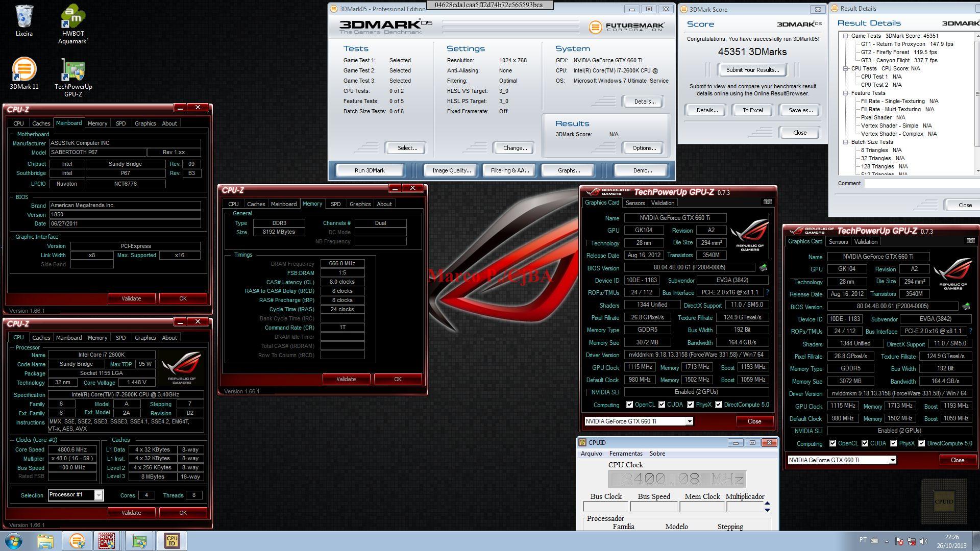This screenshot has height=551, width=980.
Task: Open the HWBOT Aquamark3 desktop shortcut
Action: [73, 24]
